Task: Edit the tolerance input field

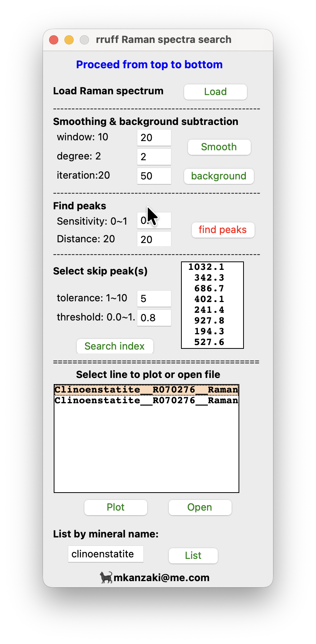Action: (154, 299)
